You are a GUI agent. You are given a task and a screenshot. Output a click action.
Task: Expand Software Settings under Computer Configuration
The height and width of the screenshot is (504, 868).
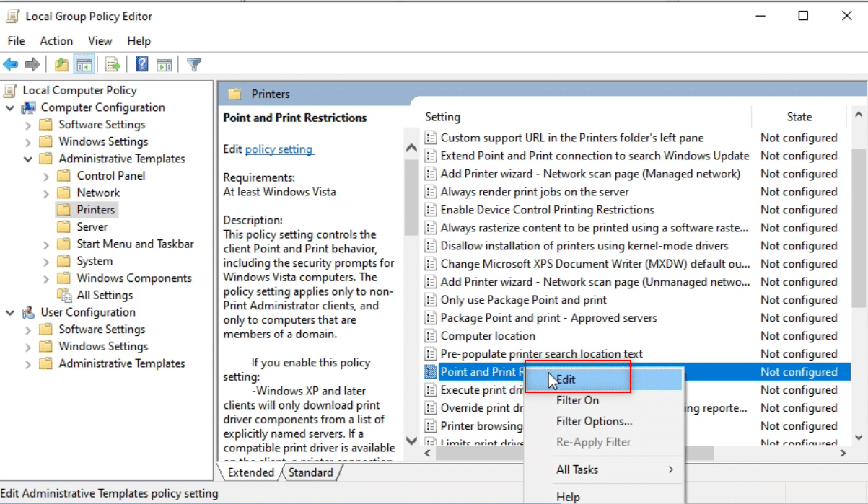[28, 125]
